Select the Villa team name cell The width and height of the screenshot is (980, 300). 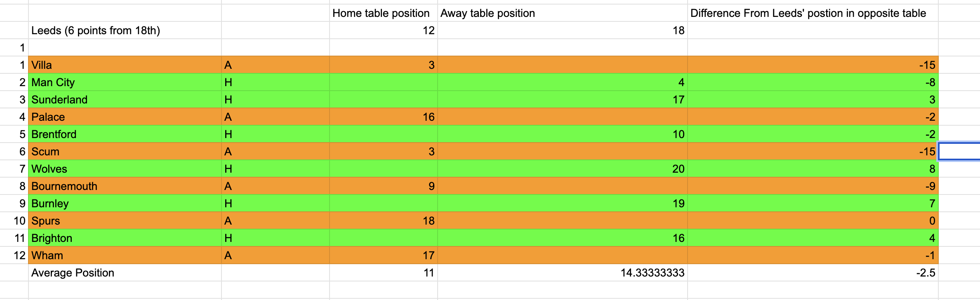pos(125,65)
